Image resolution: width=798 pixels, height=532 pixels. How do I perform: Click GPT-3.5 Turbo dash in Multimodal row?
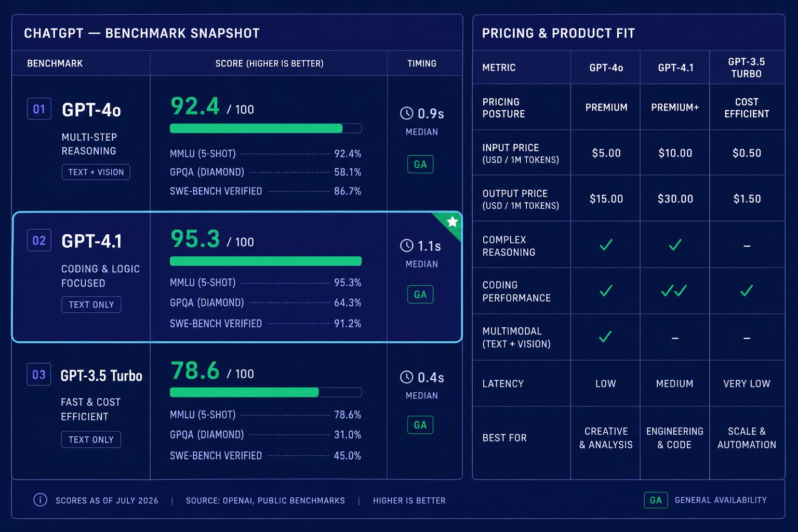(x=747, y=338)
